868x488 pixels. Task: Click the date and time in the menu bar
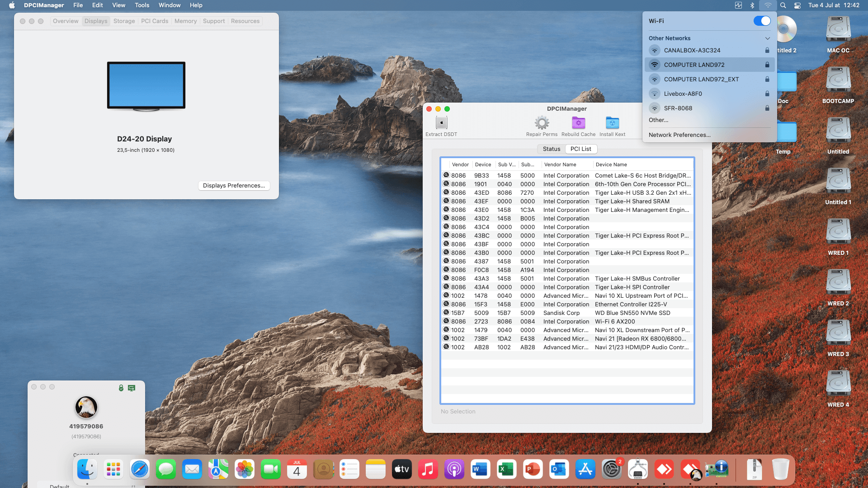point(834,5)
